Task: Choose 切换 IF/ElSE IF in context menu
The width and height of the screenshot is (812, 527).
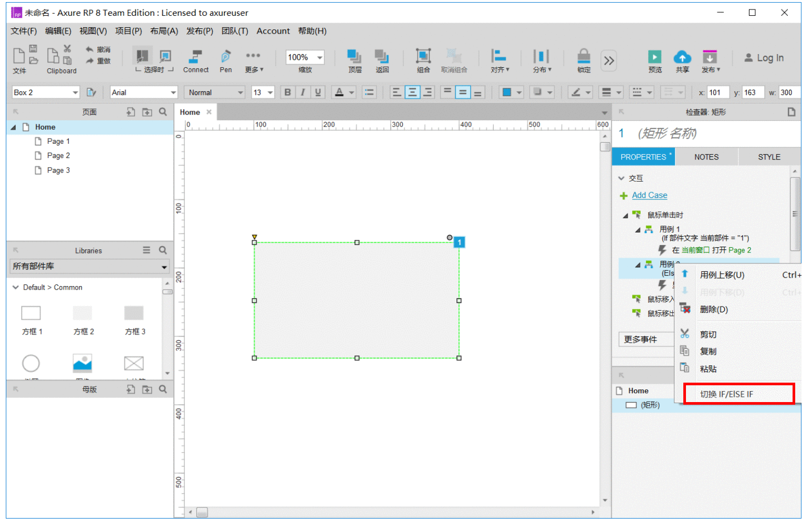Action: point(726,394)
